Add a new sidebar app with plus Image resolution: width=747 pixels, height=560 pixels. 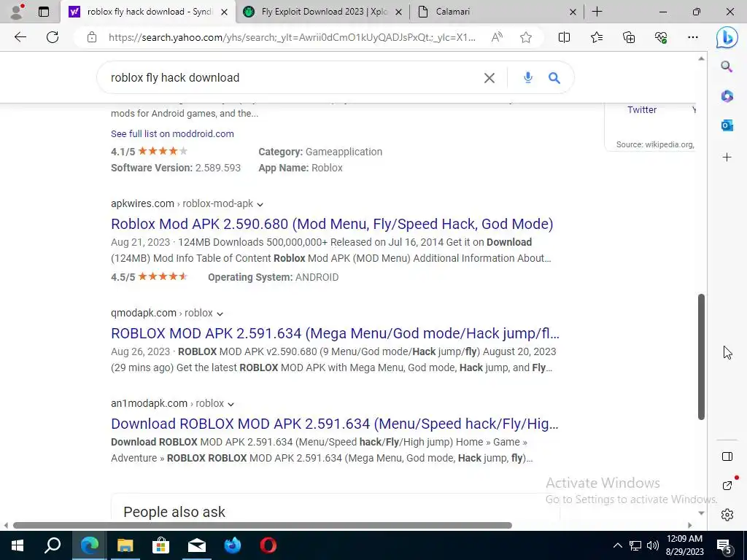click(727, 157)
